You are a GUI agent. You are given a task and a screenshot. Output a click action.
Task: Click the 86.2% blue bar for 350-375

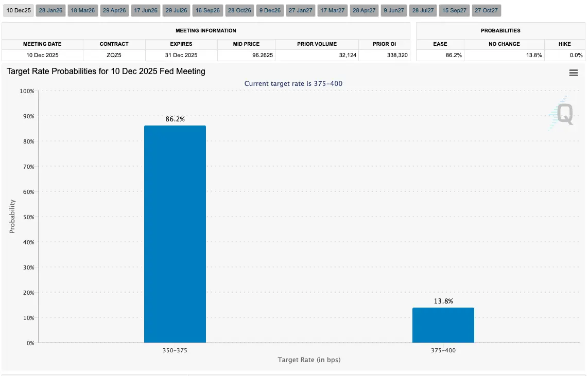coord(175,234)
